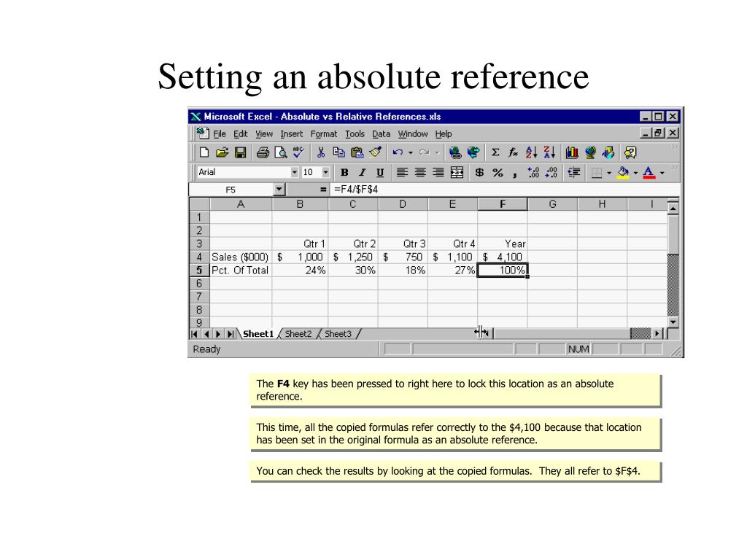Toggle Italic formatting
Image resolution: width=747 pixels, height=560 pixels.
[x=362, y=172]
